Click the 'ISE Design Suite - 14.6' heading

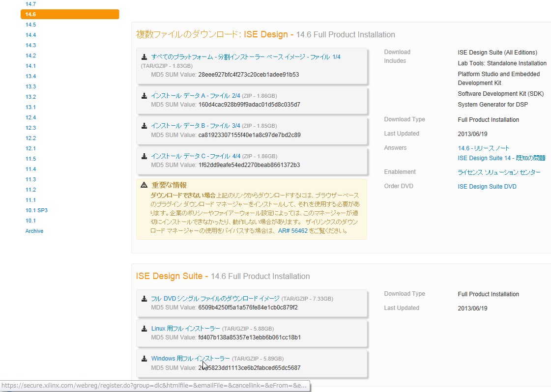pos(223,276)
